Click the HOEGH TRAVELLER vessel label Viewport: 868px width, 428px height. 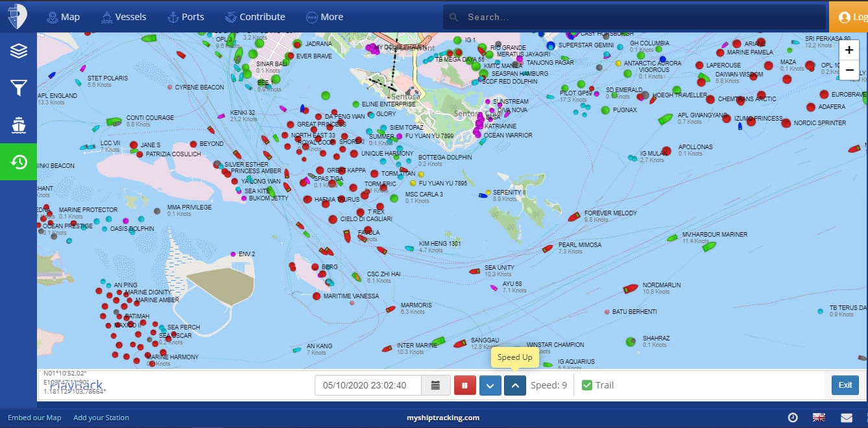coord(680,95)
